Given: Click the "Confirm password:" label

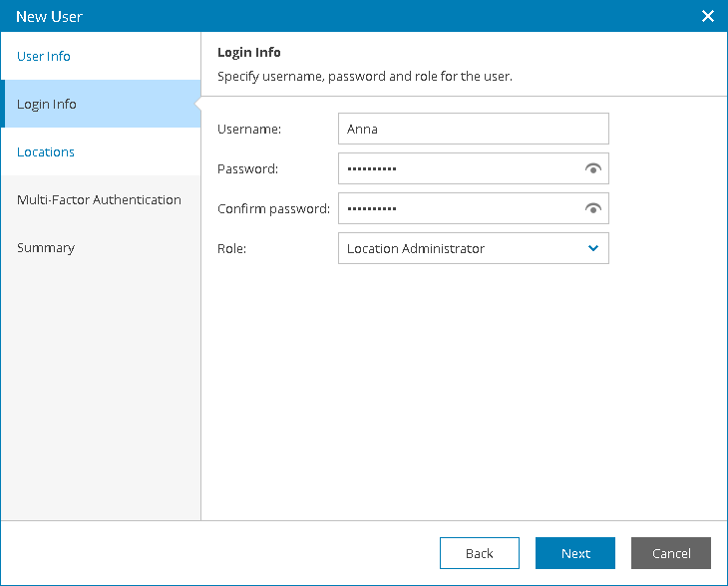Looking at the screenshot, I should pyautogui.click(x=273, y=209).
